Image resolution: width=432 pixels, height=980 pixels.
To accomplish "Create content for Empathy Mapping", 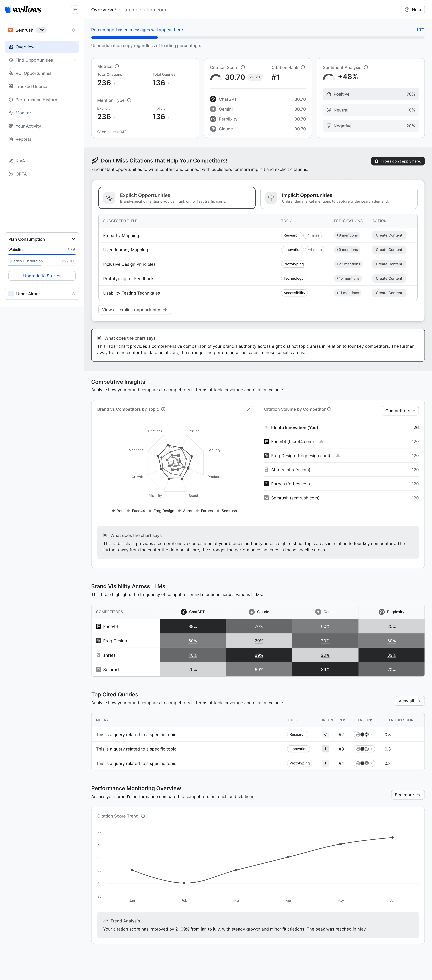I will (389, 235).
